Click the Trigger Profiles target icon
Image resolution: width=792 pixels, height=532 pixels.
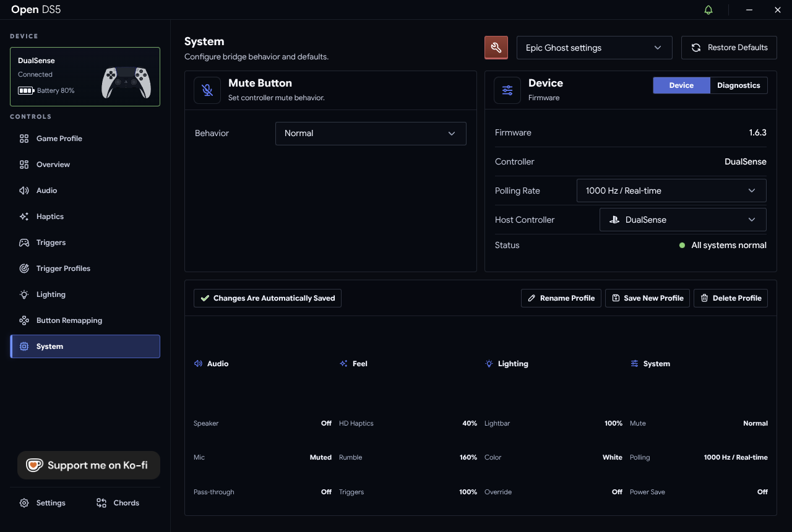pyautogui.click(x=24, y=268)
